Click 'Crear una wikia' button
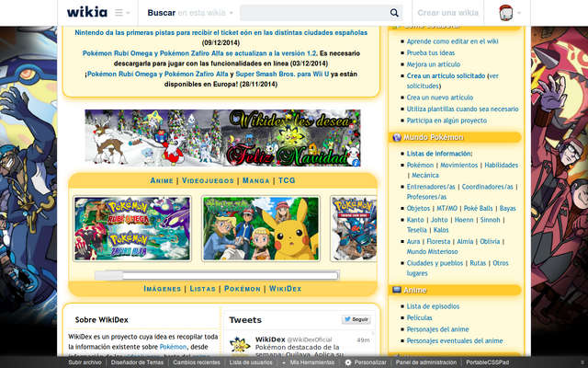This screenshot has width=588, height=368. (x=448, y=13)
